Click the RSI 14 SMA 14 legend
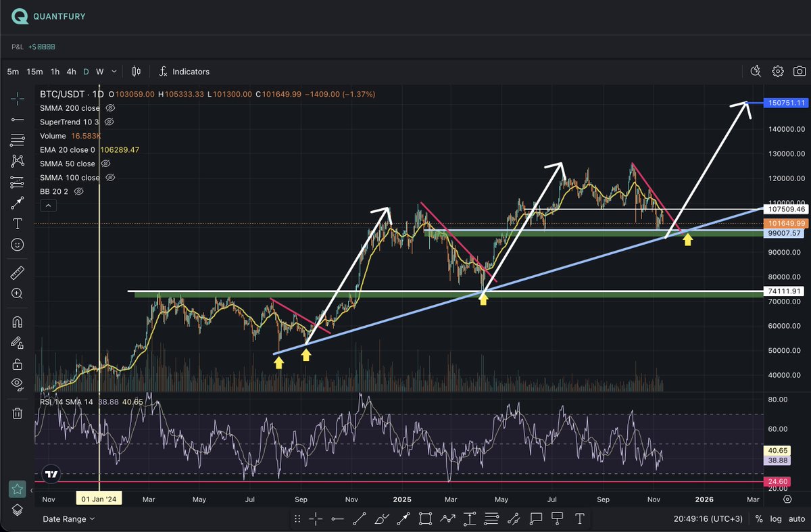 (x=66, y=401)
